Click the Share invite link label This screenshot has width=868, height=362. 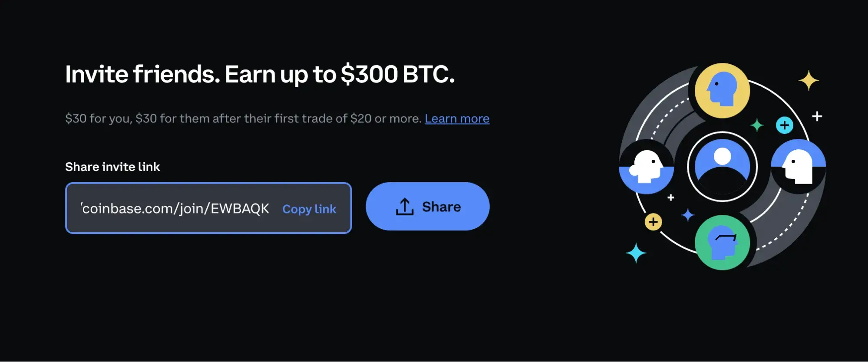(x=112, y=166)
